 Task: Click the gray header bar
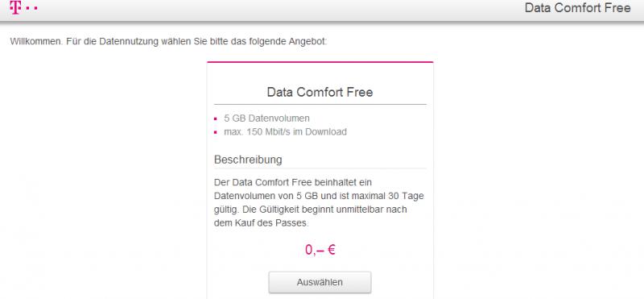(x=322, y=10)
